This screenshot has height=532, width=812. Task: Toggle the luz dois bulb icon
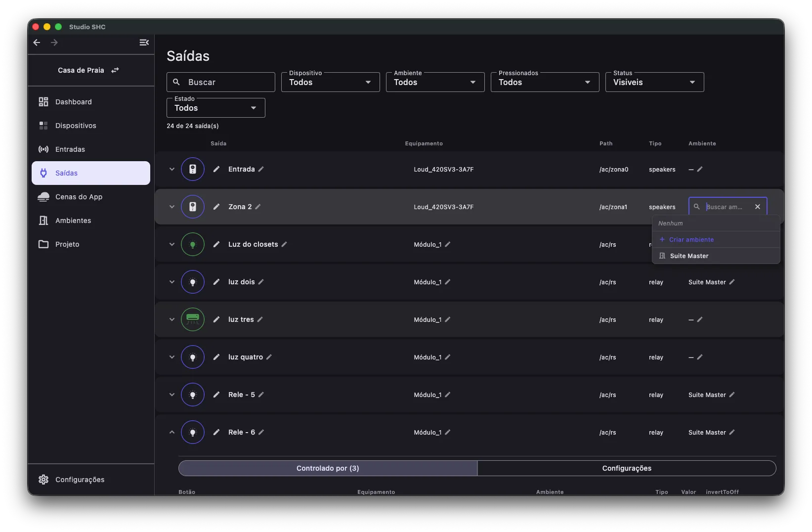point(193,282)
